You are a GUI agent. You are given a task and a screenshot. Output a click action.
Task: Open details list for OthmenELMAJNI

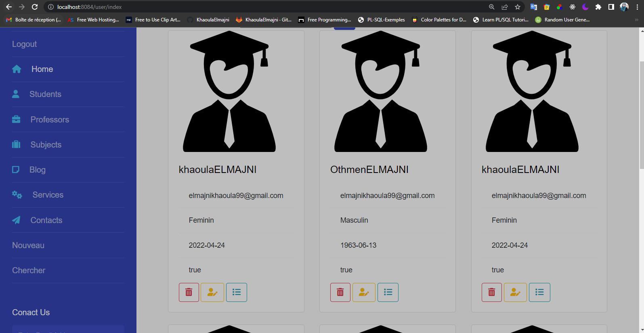388,292
